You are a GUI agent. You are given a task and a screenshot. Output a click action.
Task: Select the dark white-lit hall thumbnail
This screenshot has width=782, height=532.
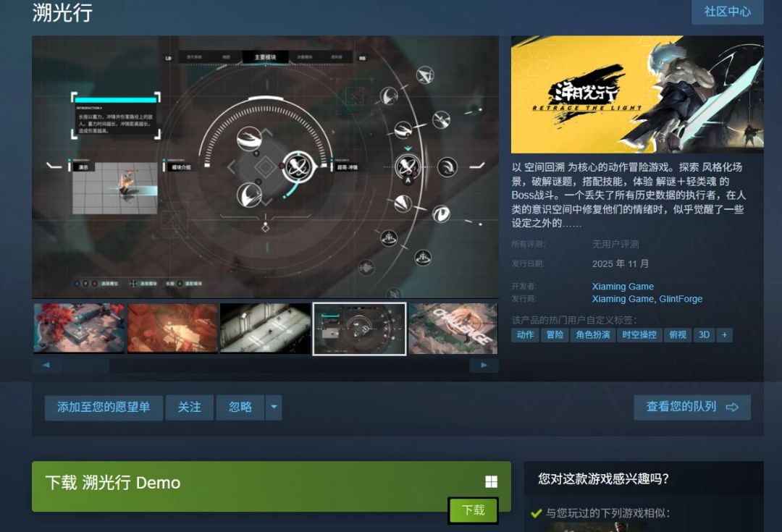(265, 328)
